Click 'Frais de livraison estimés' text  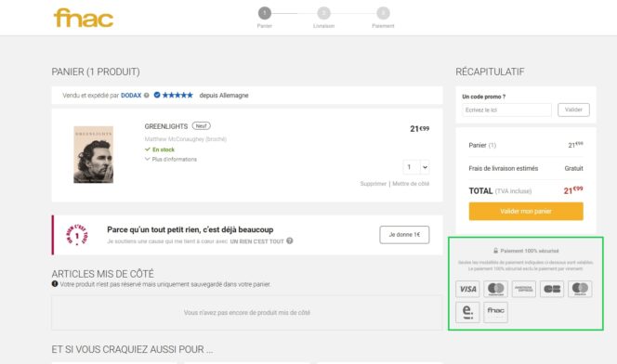click(x=504, y=168)
